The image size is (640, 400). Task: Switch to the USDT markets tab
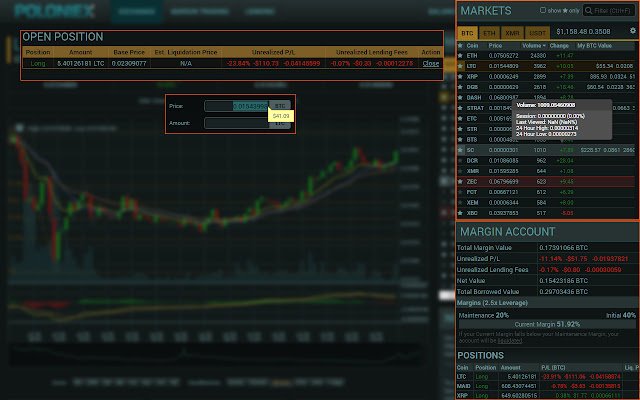click(x=537, y=33)
